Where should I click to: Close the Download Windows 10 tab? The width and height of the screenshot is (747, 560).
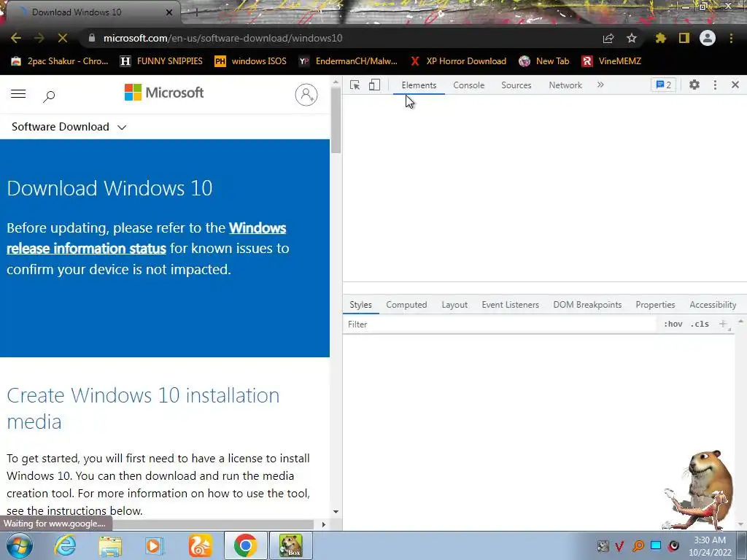tap(169, 12)
